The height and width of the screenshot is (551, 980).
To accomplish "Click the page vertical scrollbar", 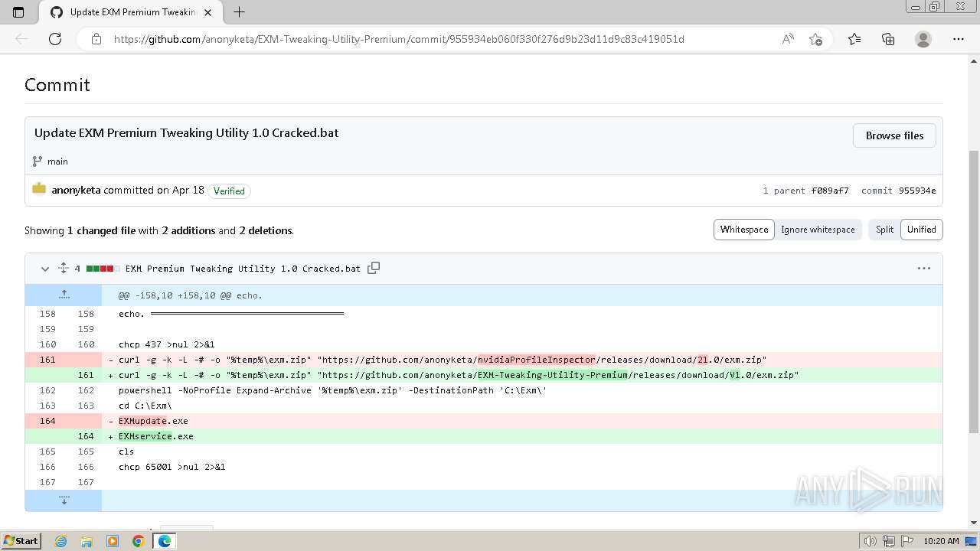I will pyautogui.click(x=974, y=291).
